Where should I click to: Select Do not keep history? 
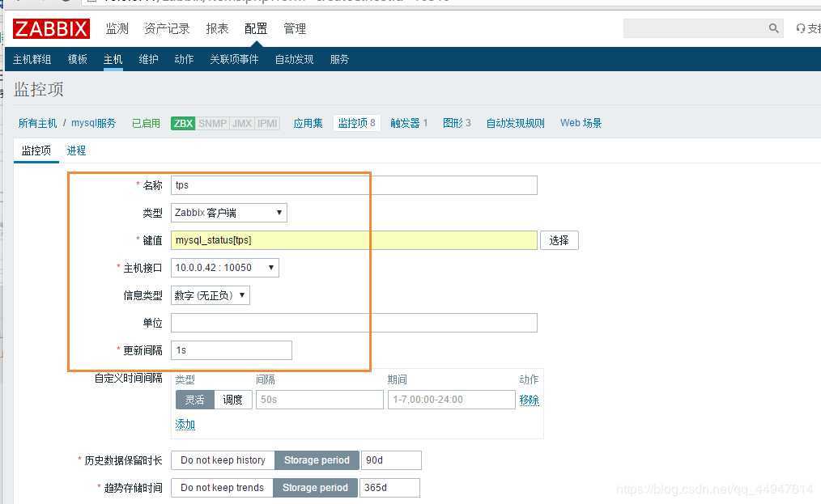[223, 460]
